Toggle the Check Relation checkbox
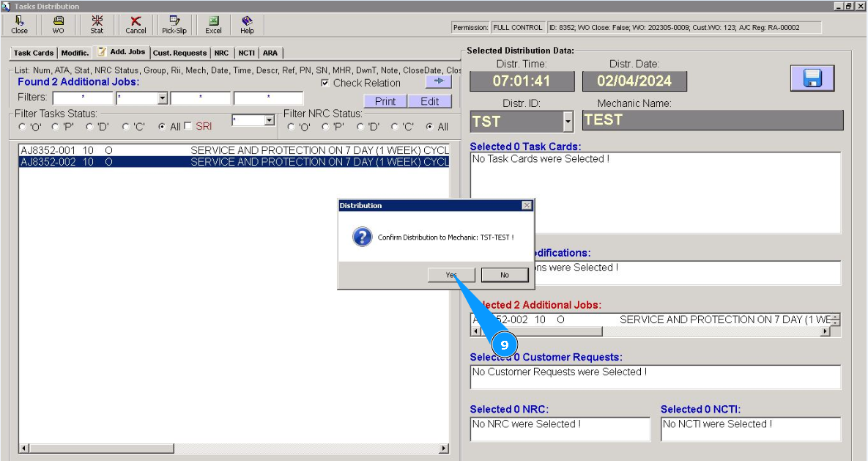This screenshot has height=461, width=868. click(x=325, y=83)
